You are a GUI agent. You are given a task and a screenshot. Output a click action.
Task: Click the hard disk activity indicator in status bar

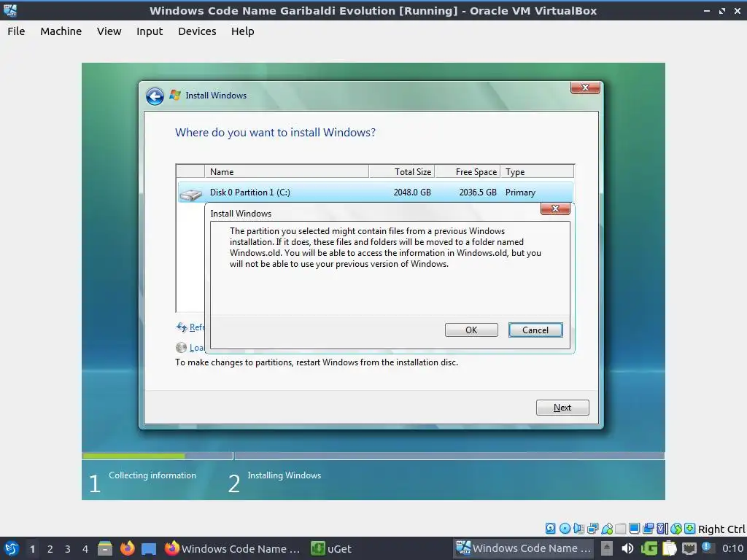point(551,528)
